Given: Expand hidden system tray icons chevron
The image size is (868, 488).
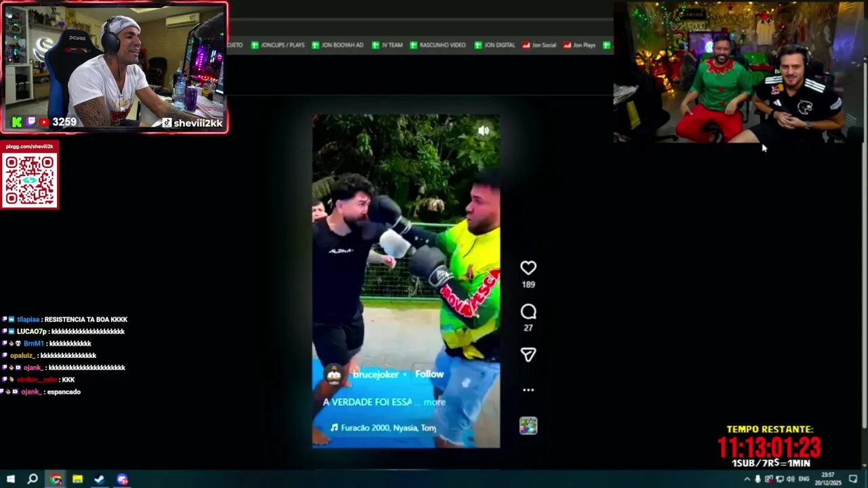Looking at the screenshot, I should (x=747, y=479).
